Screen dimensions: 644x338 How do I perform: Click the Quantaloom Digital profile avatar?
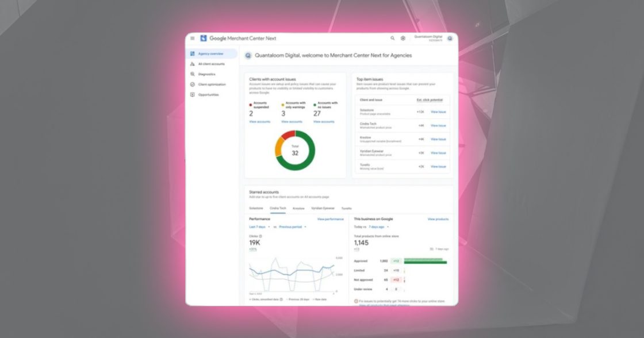pyautogui.click(x=451, y=37)
